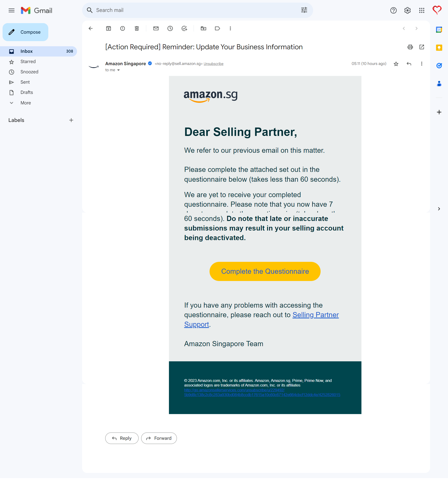Open Google Keep side panel icon
The height and width of the screenshot is (483, 448).
(x=439, y=48)
